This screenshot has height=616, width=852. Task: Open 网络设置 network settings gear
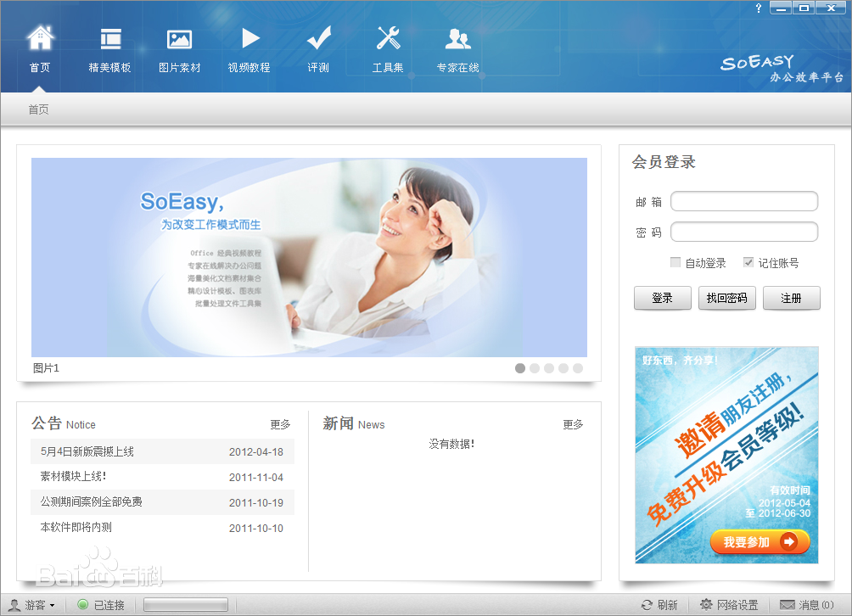706,605
